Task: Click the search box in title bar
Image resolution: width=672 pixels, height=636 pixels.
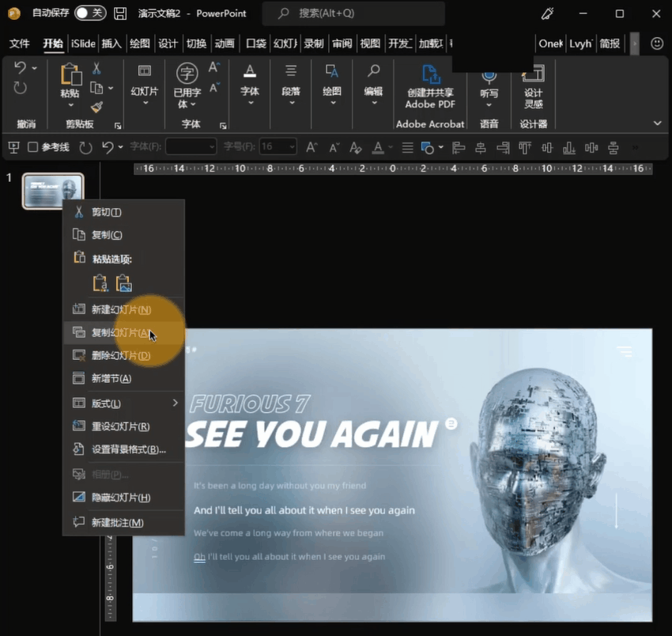Action: tap(353, 13)
